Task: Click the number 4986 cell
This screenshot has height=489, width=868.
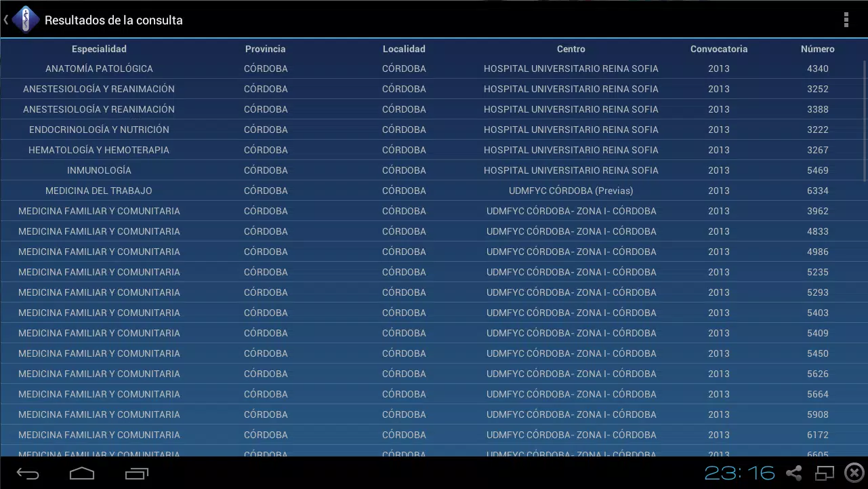Action: [818, 252]
